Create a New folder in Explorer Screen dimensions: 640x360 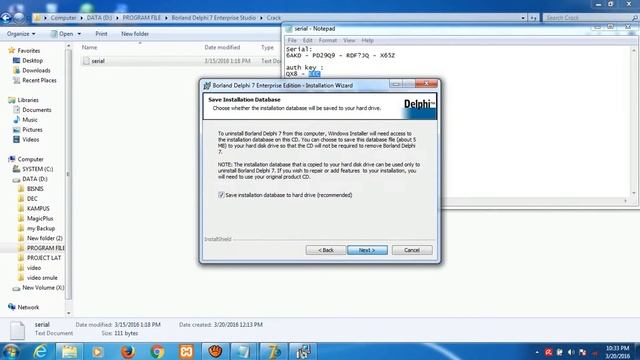(135, 34)
